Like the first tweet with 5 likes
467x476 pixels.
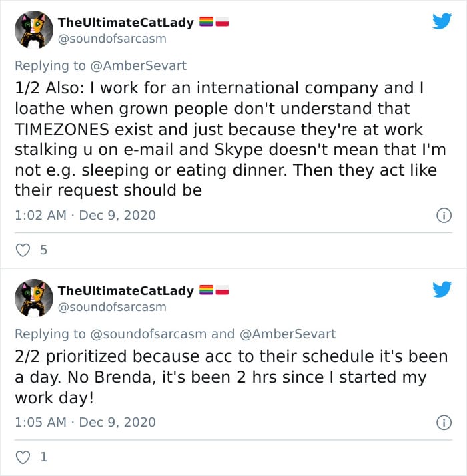[23, 250]
